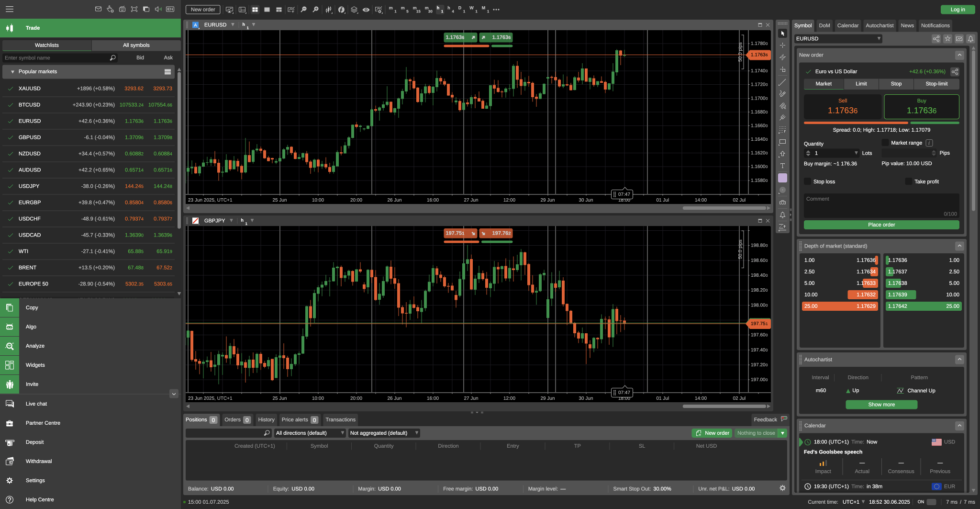Switch to the History tab
This screenshot has width=980, height=509.
click(x=266, y=419)
